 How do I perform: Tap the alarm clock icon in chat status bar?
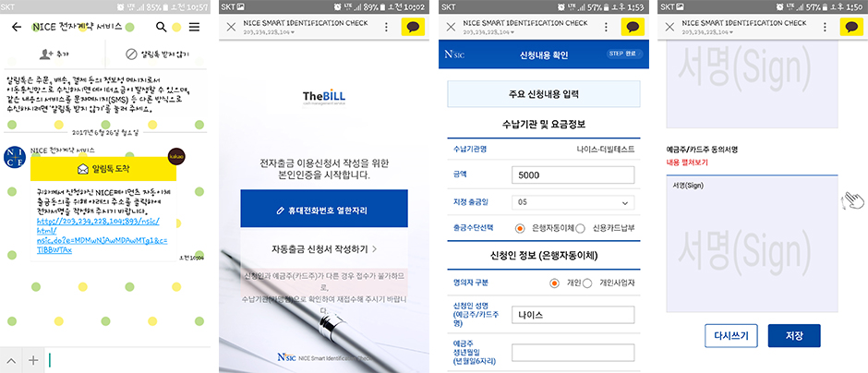point(121,6)
